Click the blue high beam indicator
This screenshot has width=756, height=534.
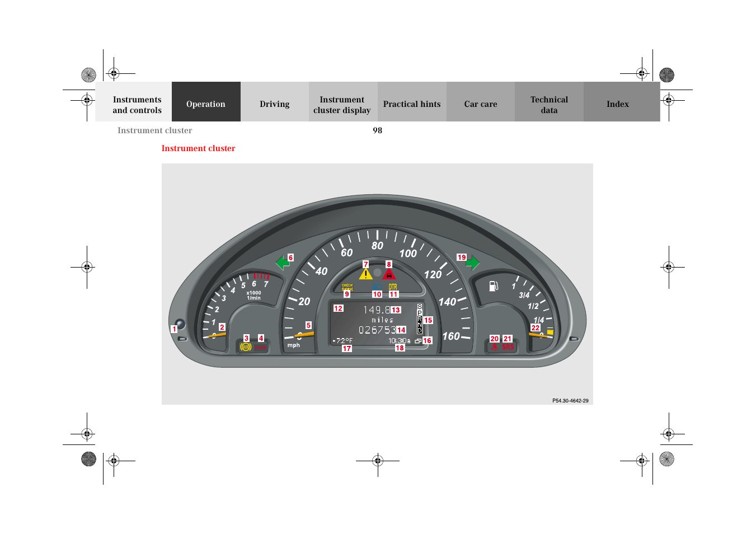coord(377,287)
